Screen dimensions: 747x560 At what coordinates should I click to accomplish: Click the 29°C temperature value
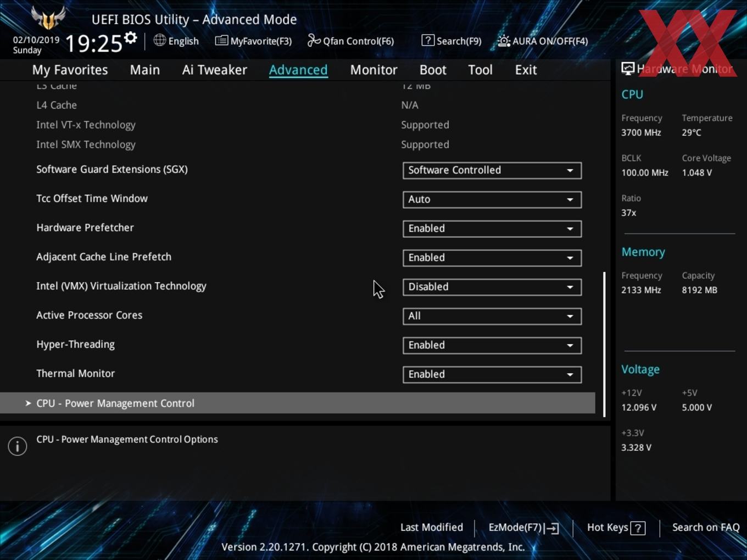click(x=692, y=132)
